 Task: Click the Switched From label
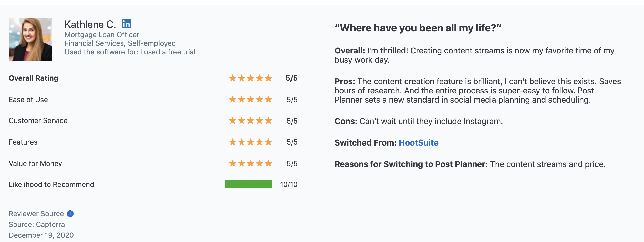[x=366, y=143]
